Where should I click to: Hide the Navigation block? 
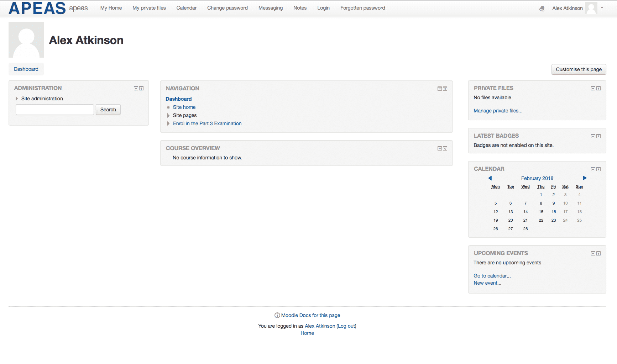click(440, 89)
